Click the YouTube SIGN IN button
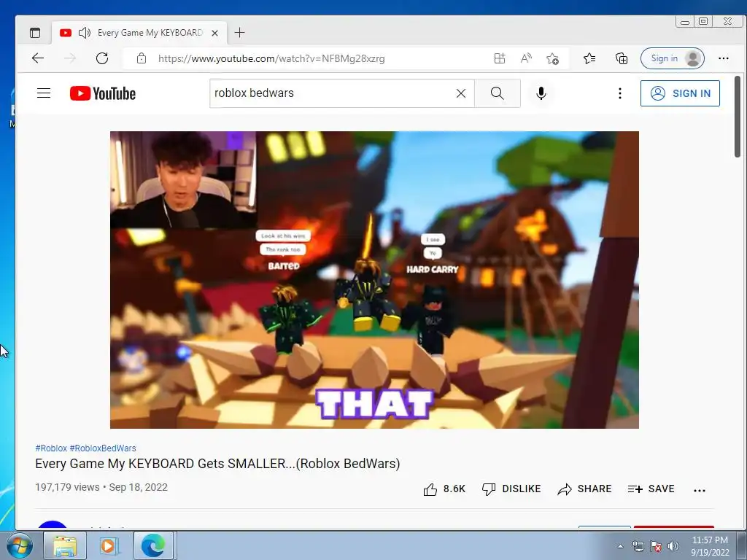 680,93
